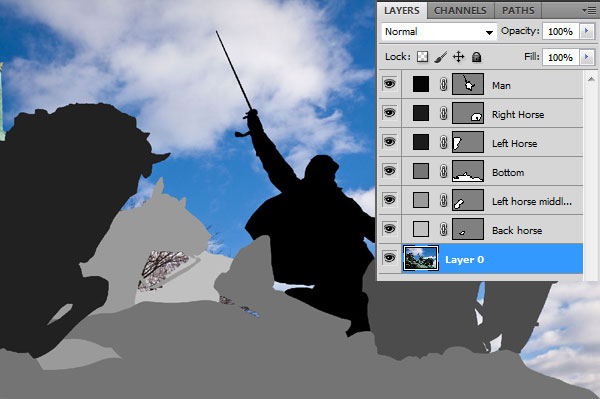The height and width of the screenshot is (399, 600).
Task: Hide the Left horse middle layer
Action: 390,200
